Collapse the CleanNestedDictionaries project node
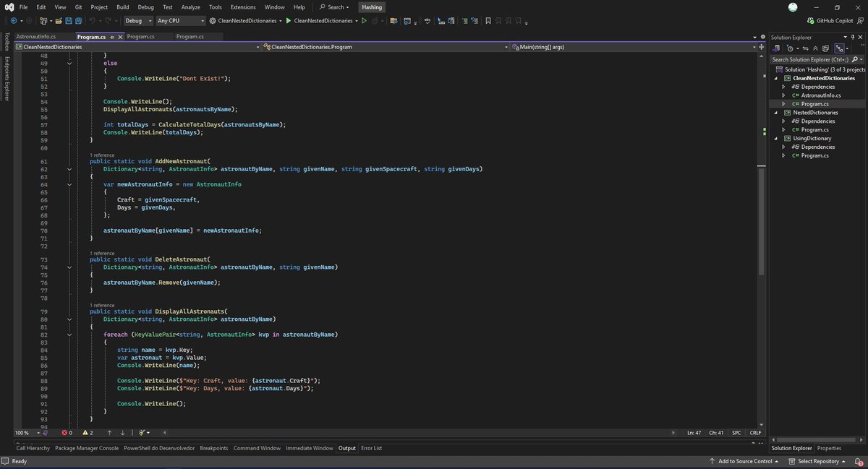This screenshot has height=469, width=868. coord(778,78)
